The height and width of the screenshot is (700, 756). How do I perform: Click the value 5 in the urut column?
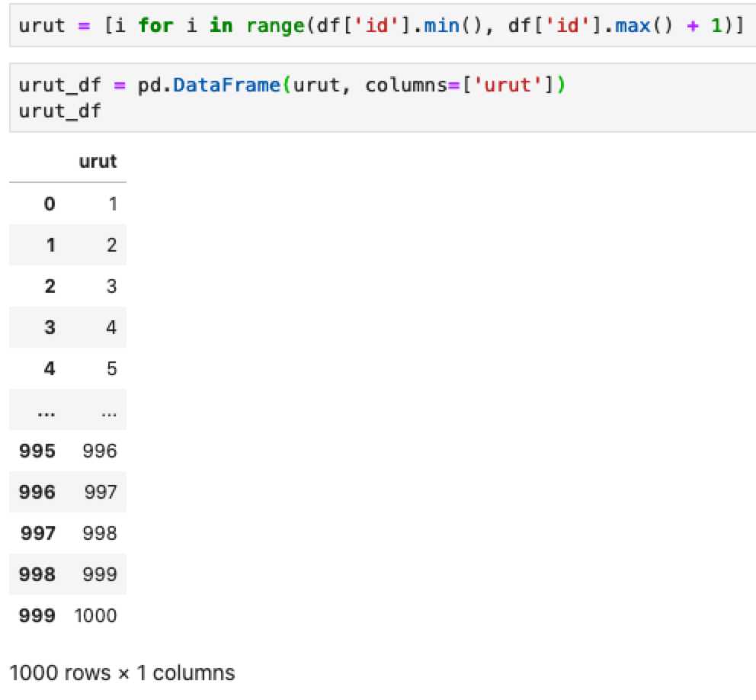point(111,368)
